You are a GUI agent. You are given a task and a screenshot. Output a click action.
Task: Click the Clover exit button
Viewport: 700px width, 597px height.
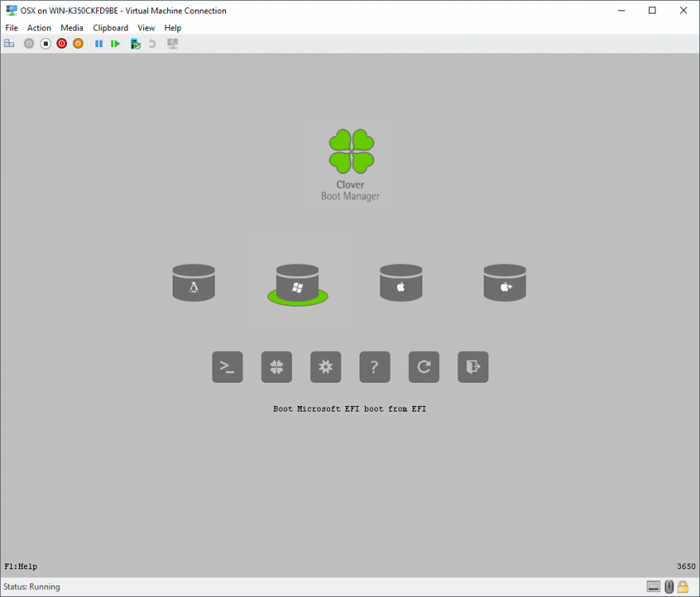[x=472, y=367]
